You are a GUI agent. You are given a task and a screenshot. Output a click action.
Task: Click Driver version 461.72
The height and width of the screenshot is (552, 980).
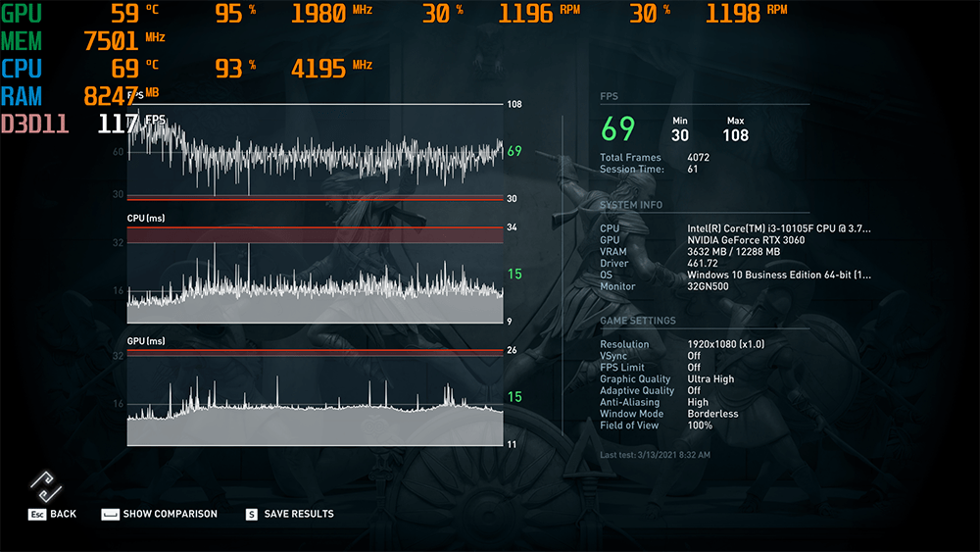click(x=703, y=263)
